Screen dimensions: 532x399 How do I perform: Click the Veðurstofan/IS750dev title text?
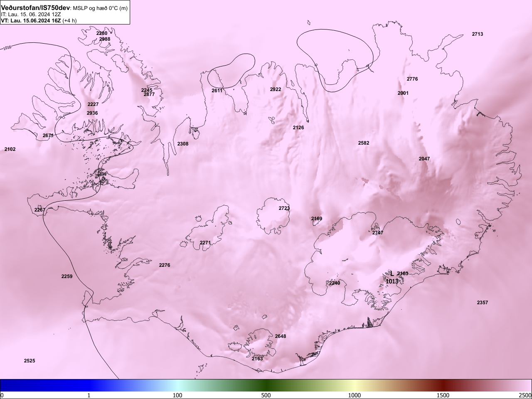point(35,8)
